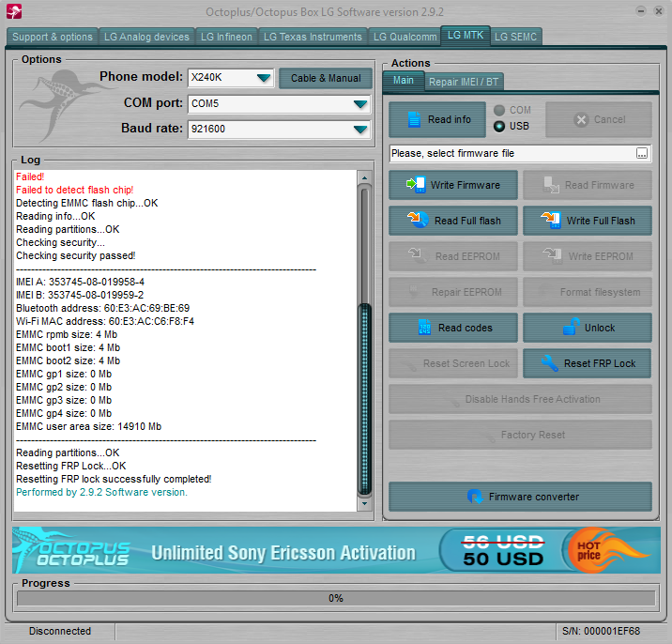The height and width of the screenshot is (644, 672).
Task: Click the Read info document icon
Action: [414, 119]
